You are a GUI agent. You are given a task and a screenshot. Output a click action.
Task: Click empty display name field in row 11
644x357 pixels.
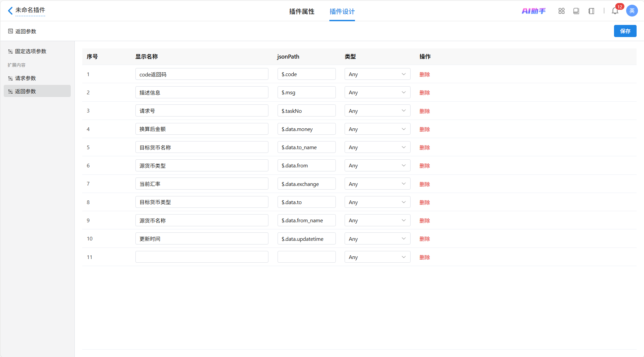[x=201, y=257]
